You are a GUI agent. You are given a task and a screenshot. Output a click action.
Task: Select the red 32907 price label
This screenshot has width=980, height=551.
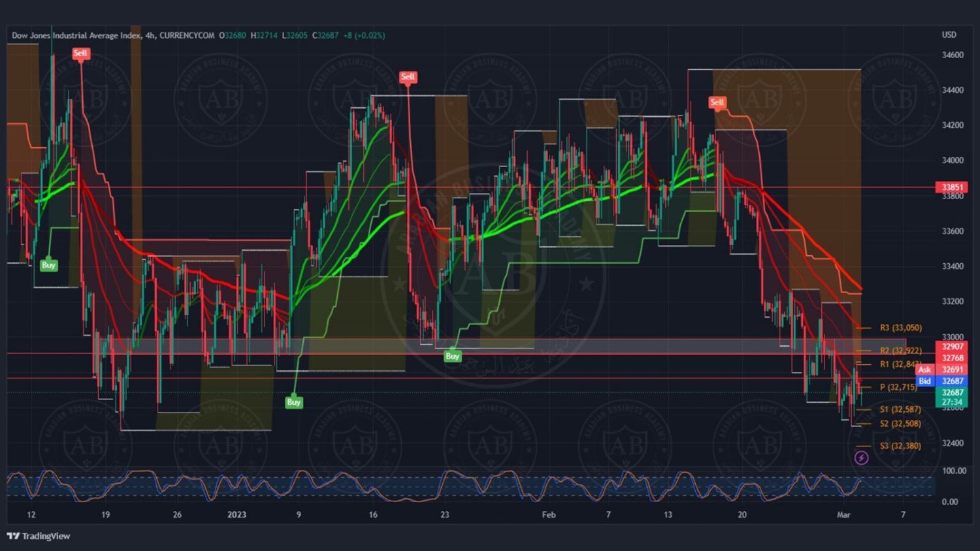(x=952, y=347)
